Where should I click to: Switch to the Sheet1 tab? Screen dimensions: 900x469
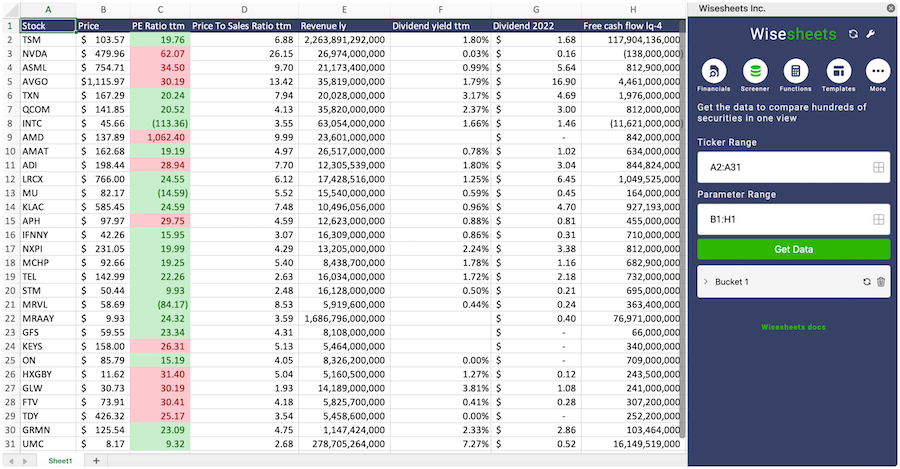[61, 461]
